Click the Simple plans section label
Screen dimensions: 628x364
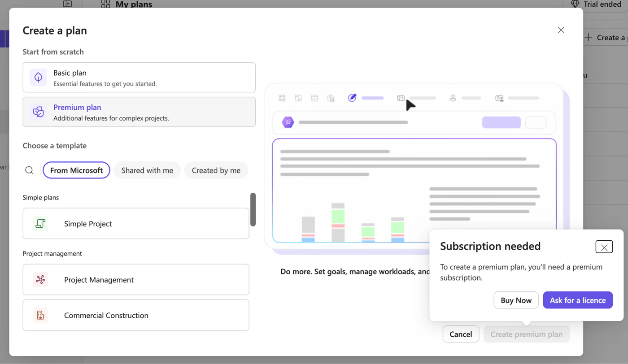click(x=41, y=198)
